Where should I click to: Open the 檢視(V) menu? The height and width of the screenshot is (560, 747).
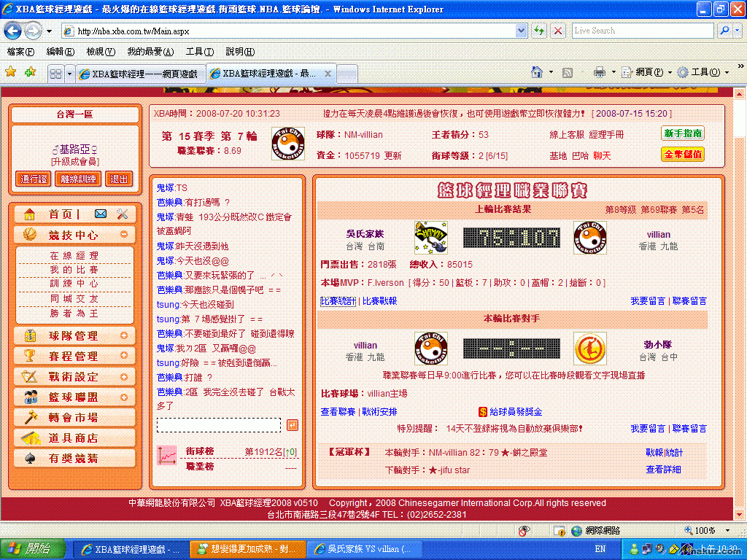(x=101, y=52)
